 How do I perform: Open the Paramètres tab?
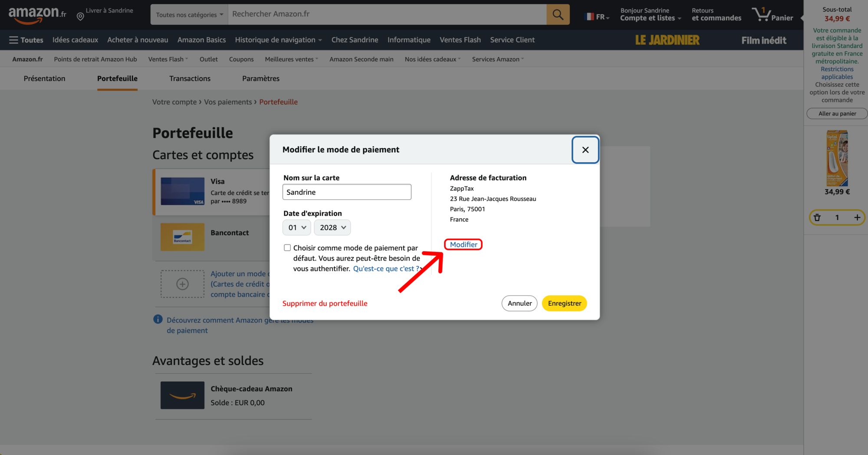click(x=260, y=79)
